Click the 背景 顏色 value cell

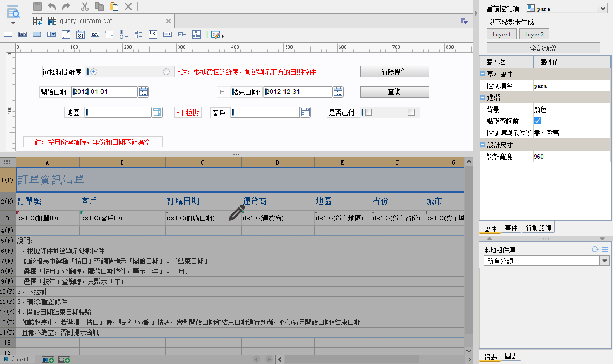click(571, 109)
